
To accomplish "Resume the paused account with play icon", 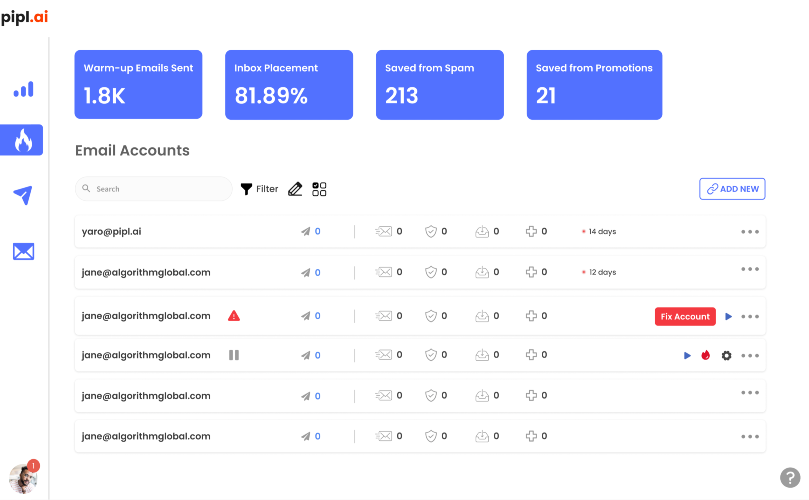I will tap(687, 356).
